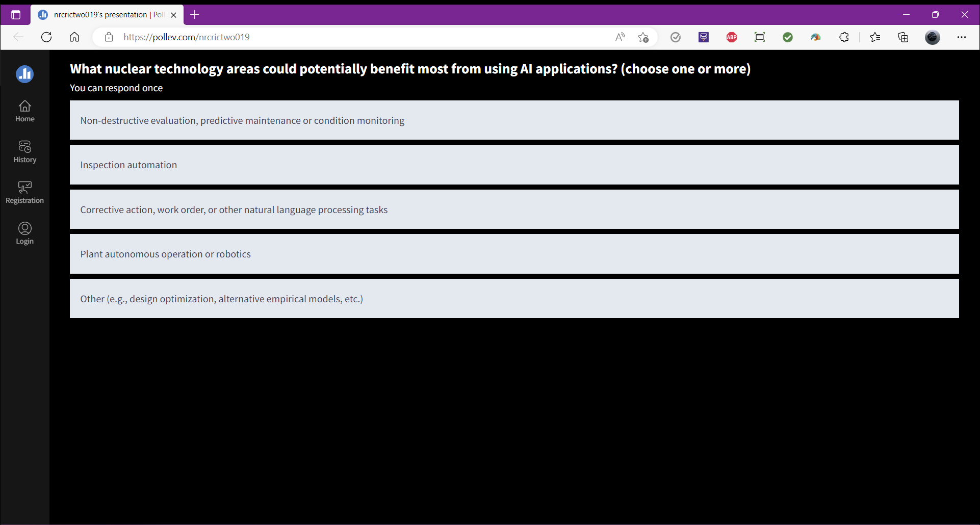Viewport: 980px width, 525px height.
Task: View site information lock icon
Action: click(109, 37)
